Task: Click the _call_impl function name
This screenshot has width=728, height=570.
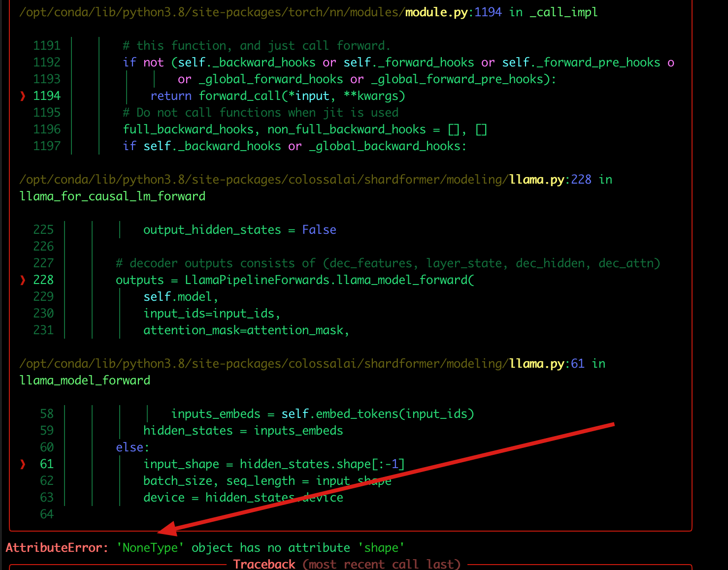Action: (x=563, y=12)
